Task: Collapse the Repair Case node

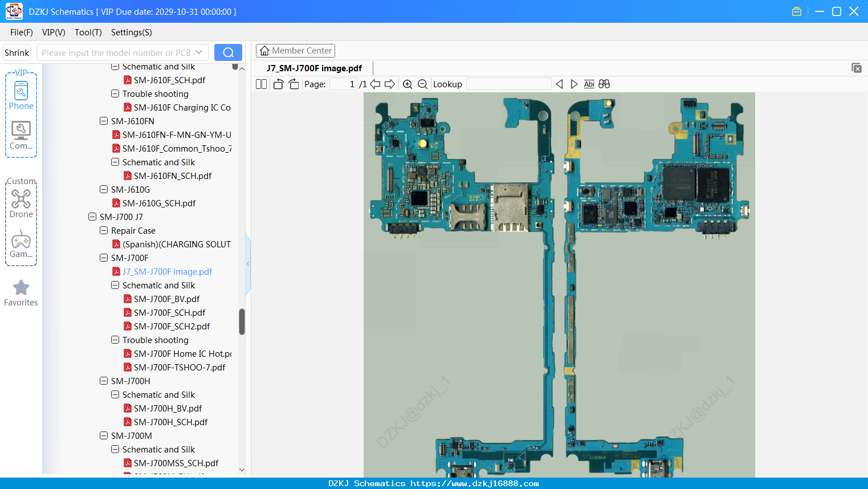Action: (104, 230)
